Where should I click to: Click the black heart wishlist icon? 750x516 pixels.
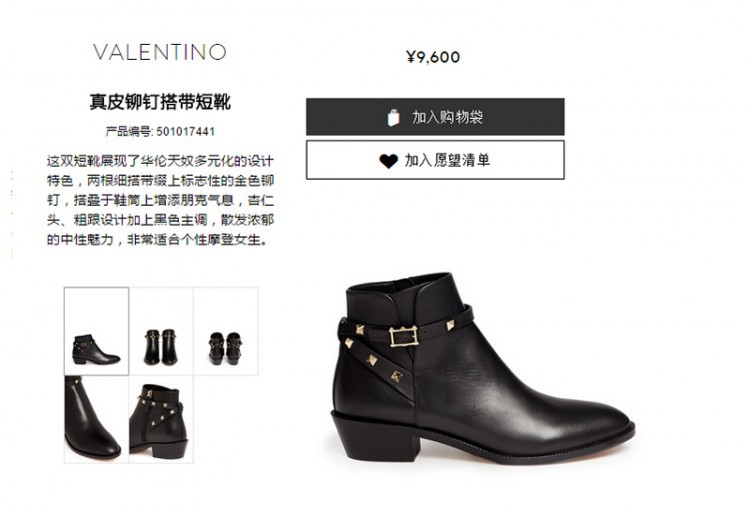(x=389, y=161)
